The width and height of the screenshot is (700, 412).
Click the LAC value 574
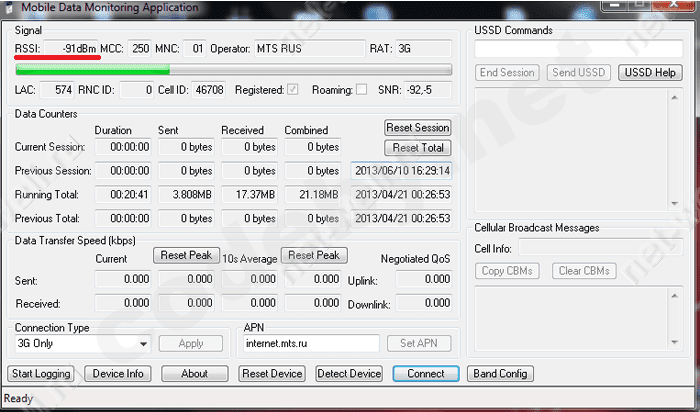coord(57,90)
